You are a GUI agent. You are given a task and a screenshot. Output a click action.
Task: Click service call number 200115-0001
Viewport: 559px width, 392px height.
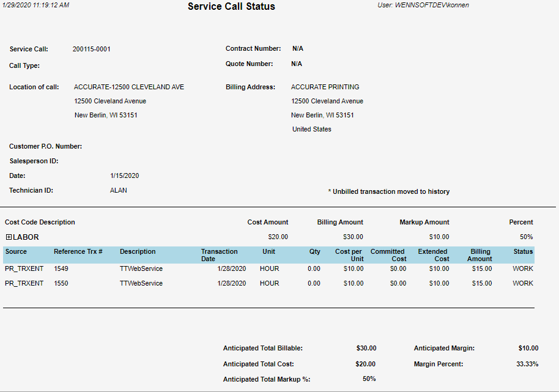[91, 49]
